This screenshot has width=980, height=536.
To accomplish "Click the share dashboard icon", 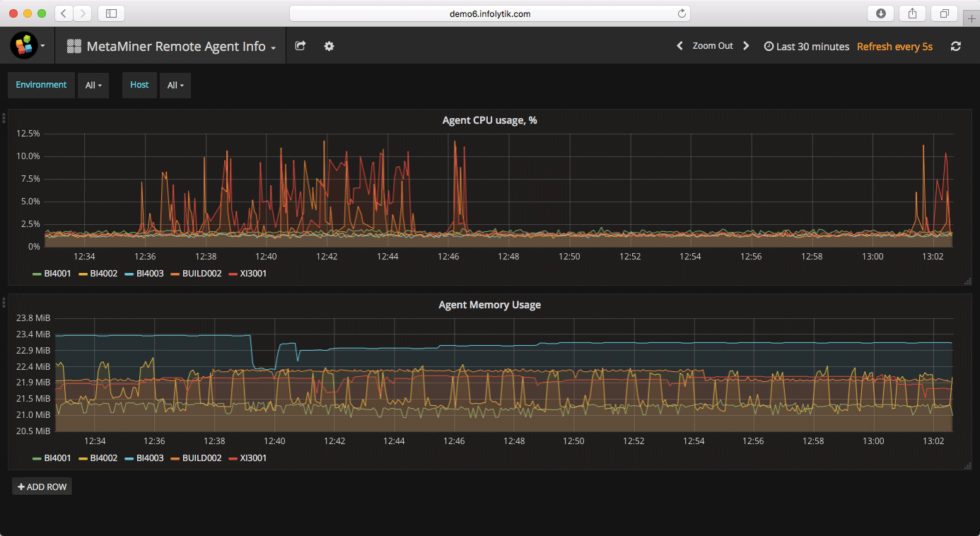I will (301, 46).
